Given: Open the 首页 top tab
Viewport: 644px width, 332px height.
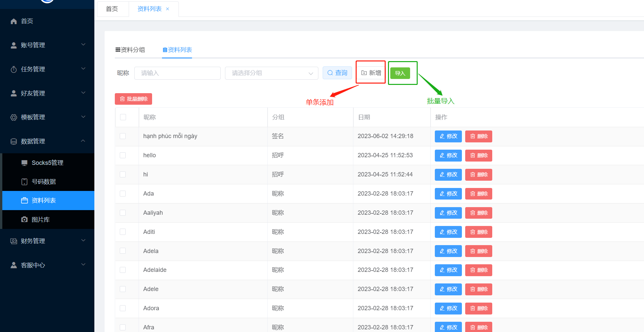Looking at the screenshot, I should click(112, 9).
